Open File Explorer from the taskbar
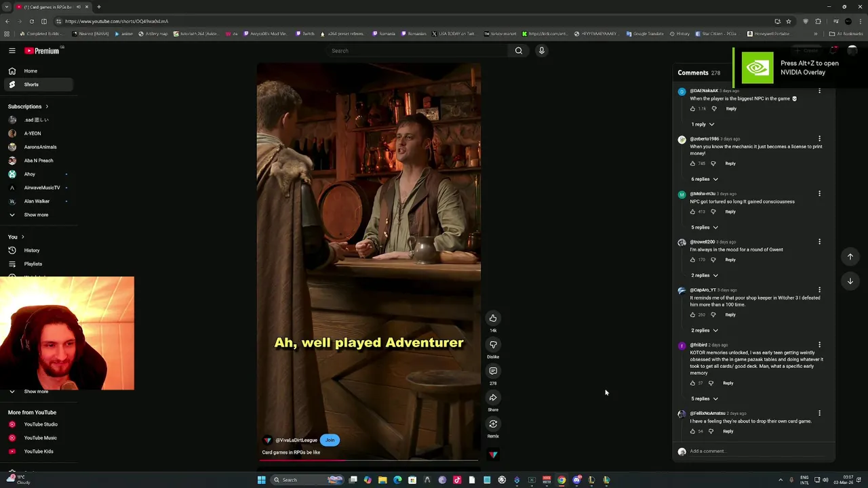 pos(382,480)
